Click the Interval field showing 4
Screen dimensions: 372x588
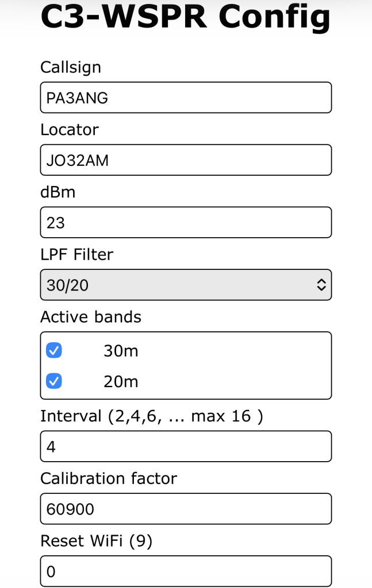(186, 446)
